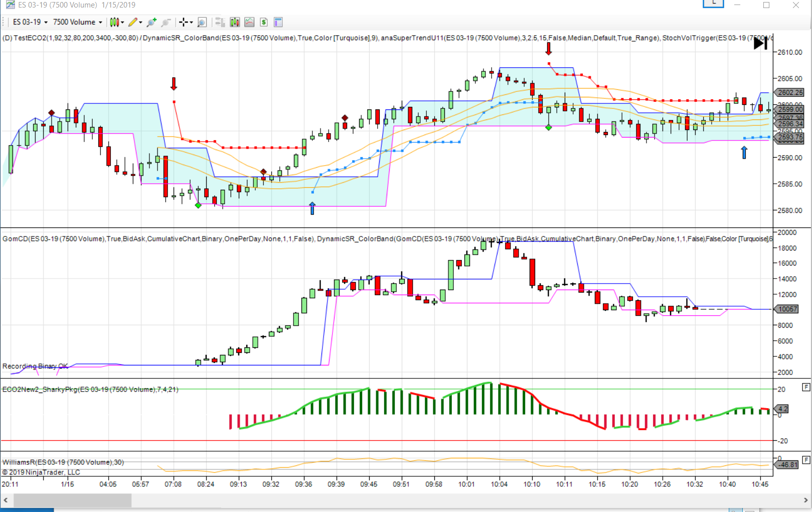812x512 pixels.
Task: Expand the chart style dropdown arrow
Action: pyautogui.click(x=122, y=22)
